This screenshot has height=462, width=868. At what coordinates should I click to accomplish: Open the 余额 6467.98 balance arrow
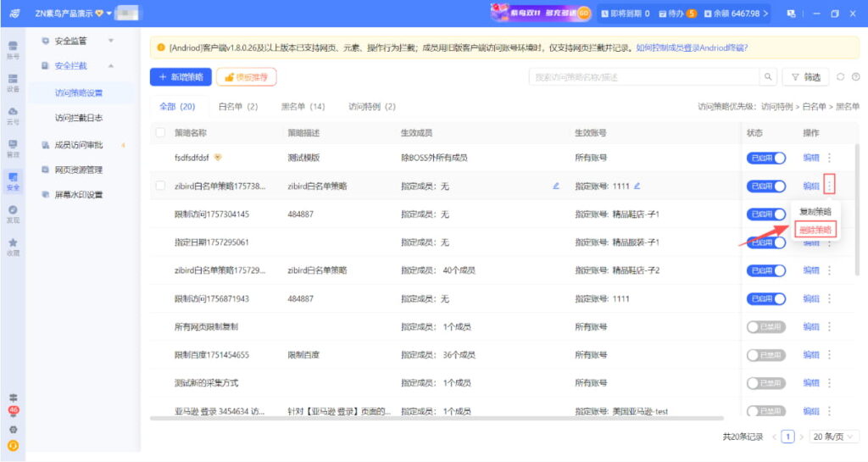pyautogui.click(x=765, y=14)
